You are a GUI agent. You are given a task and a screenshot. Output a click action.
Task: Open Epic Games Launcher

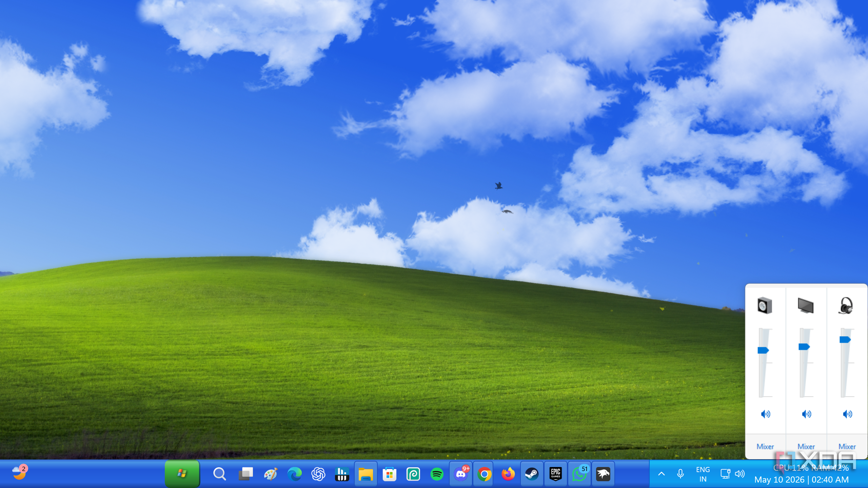point(555,474)
